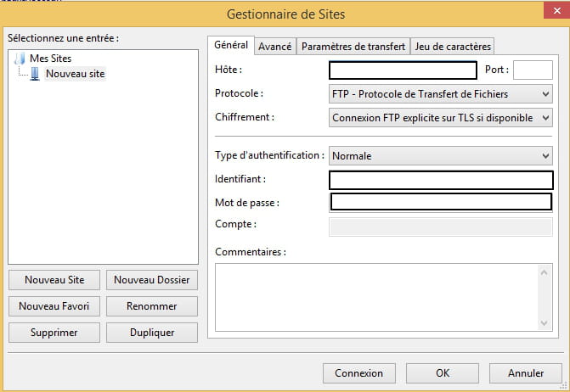Click the Commentaires scrollbar down arrow

click(544, 322)
